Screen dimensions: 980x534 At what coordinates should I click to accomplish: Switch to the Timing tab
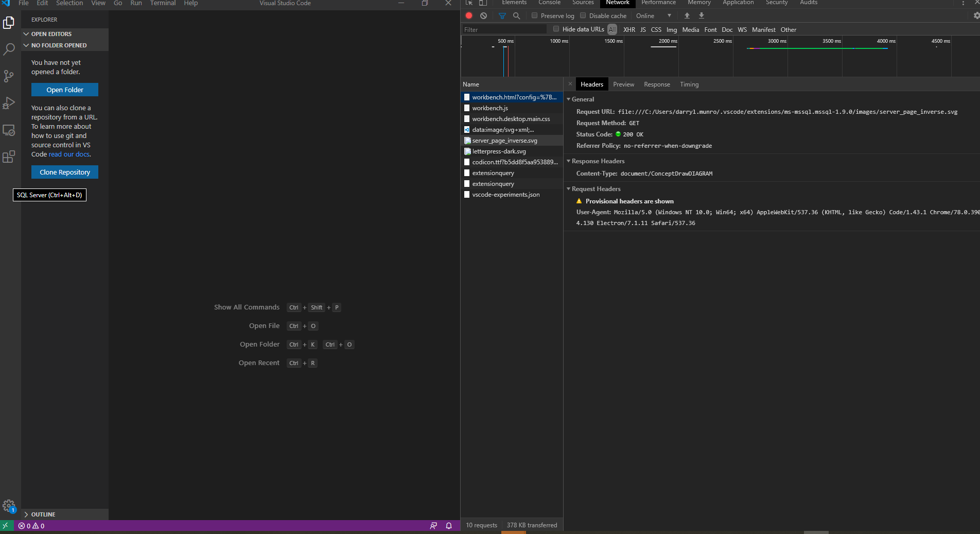tap(689, 84)
